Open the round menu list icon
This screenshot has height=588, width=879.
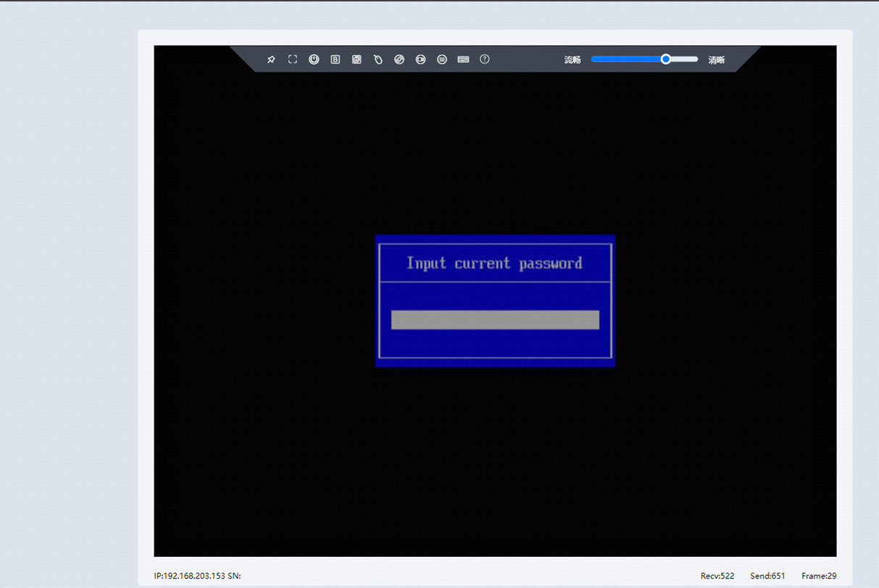pos(442,59)
